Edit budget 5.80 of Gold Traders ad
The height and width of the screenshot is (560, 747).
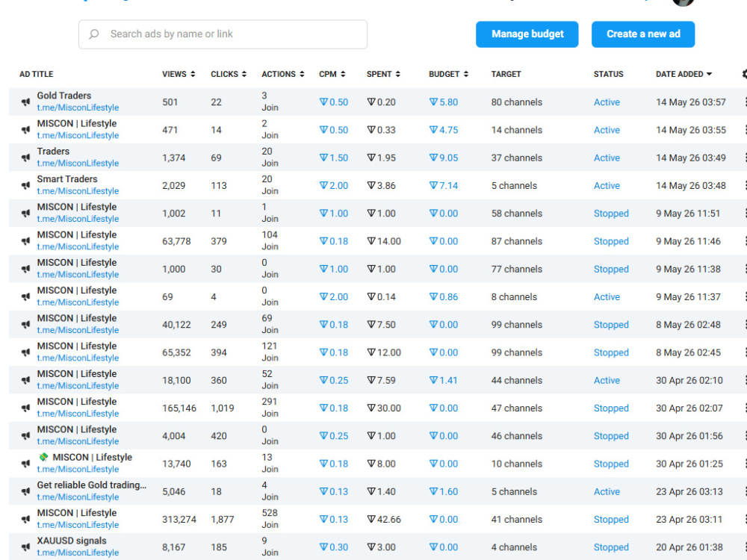[x=444, y=102]
